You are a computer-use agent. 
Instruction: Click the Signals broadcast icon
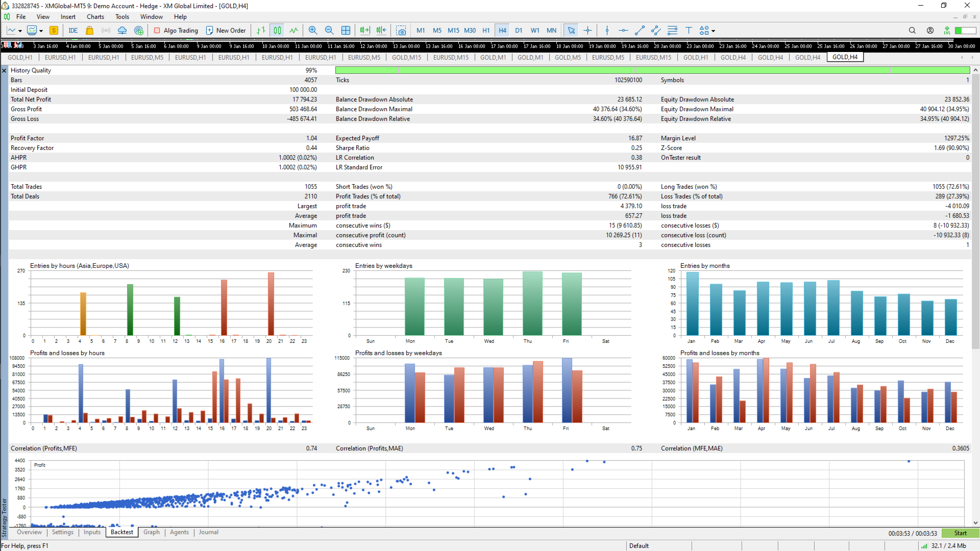click(x=106, y=31)
